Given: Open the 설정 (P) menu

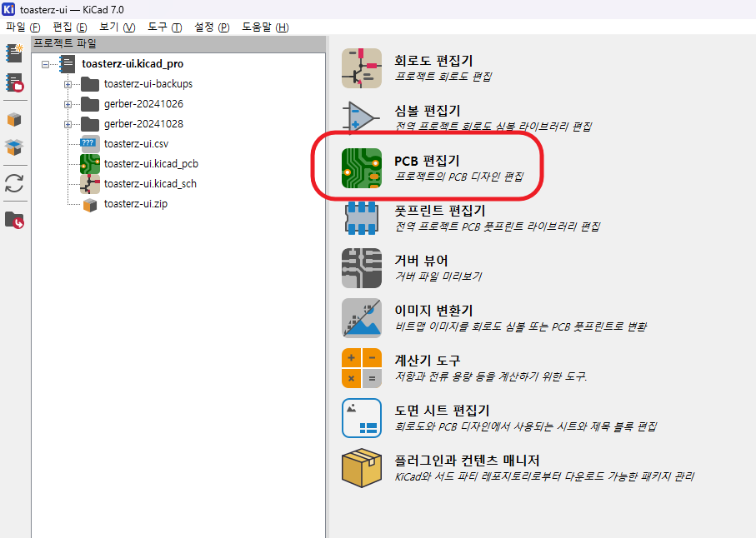Looking at the screenshot, I should tap(212, 27).
